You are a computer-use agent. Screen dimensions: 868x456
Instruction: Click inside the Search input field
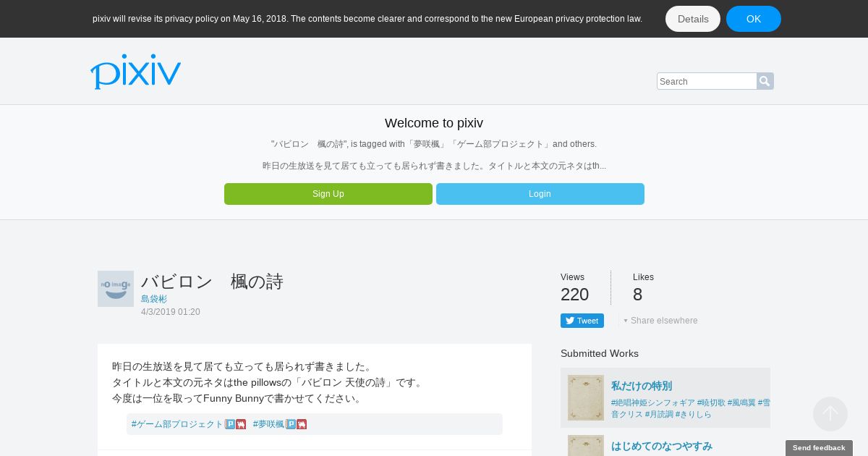707,81
